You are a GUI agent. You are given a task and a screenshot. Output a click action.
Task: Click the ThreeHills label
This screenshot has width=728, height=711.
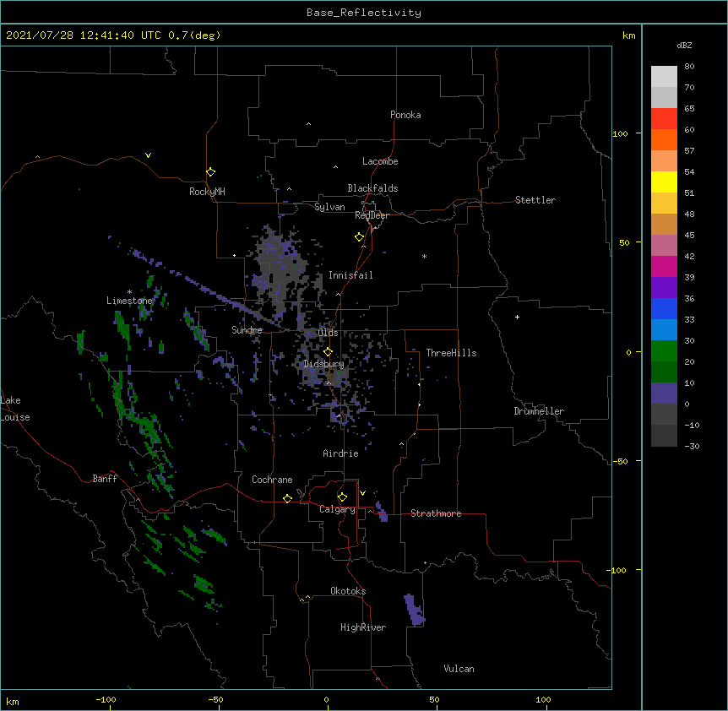[x=451, y=353]
